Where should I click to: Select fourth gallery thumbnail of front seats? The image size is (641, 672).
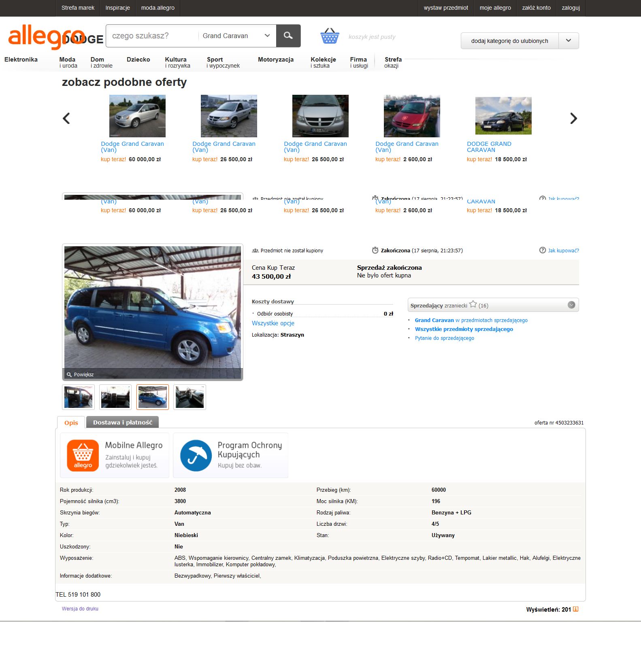190,397
